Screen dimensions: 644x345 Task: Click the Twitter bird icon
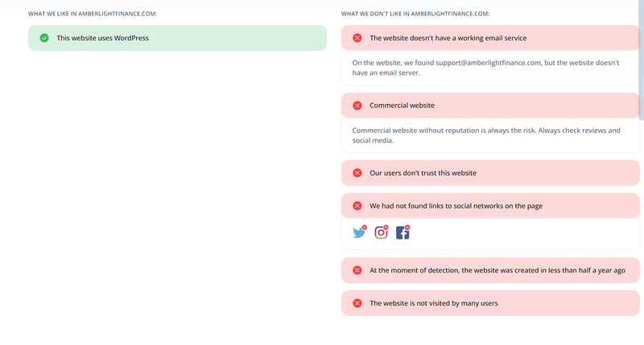[x=359, y=233]
